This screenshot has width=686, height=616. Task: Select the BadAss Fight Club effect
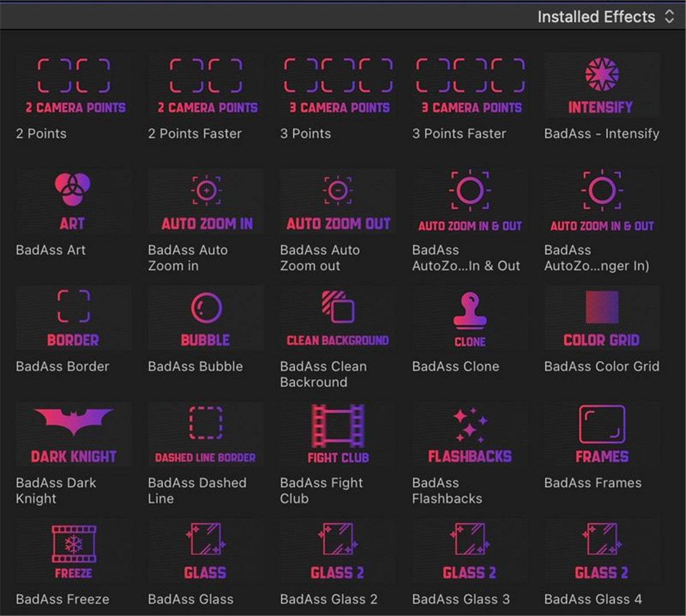338,434
